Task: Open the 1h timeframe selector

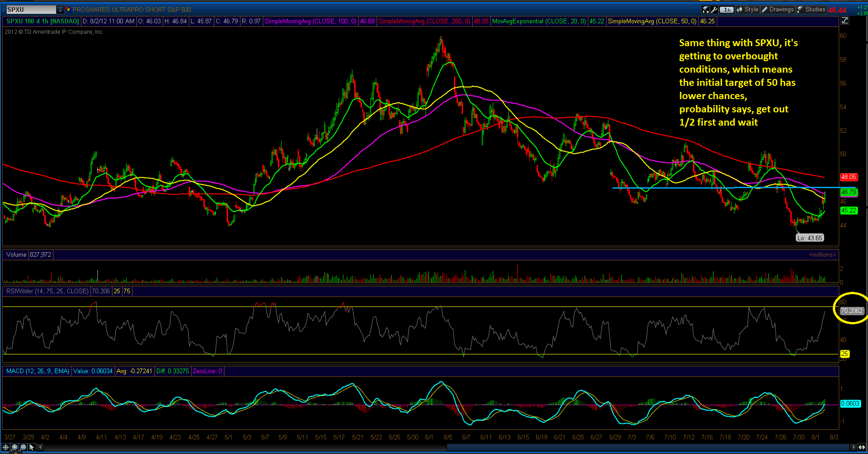Action: (726, 10)
